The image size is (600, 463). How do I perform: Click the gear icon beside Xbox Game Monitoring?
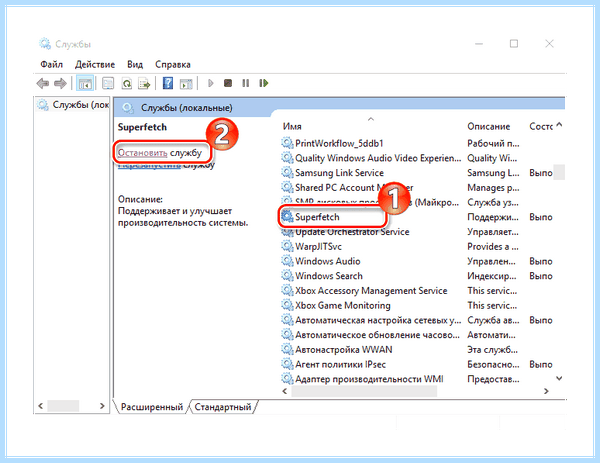coord(287,305)
